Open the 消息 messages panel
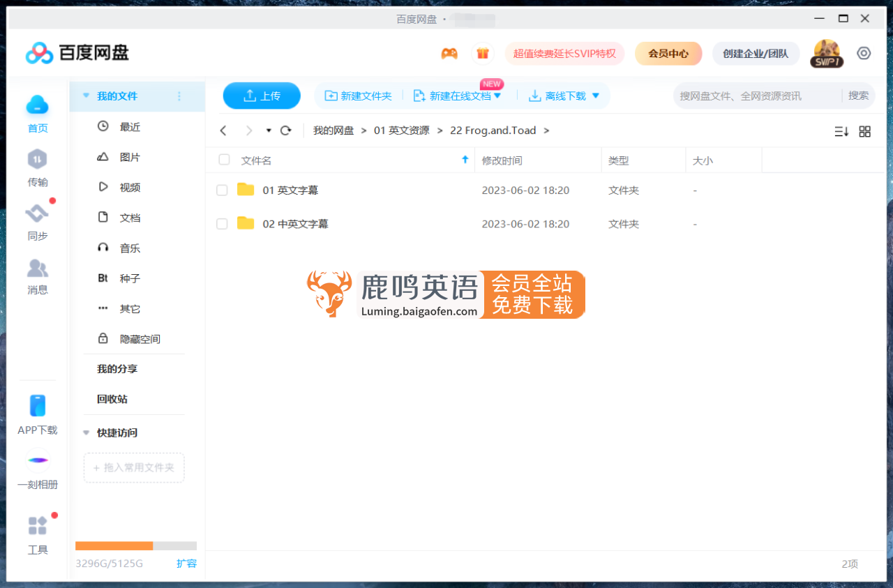 38,276
